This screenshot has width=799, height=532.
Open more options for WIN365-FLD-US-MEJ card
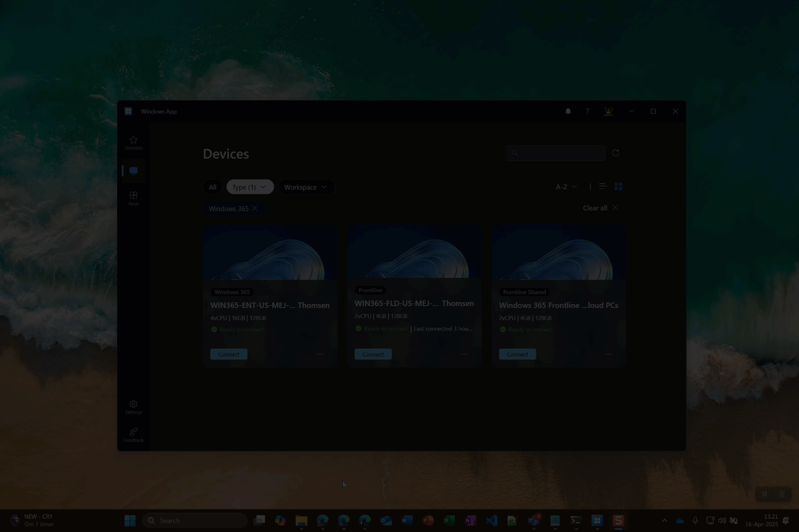pyautogui.click(x=464, y=355)
